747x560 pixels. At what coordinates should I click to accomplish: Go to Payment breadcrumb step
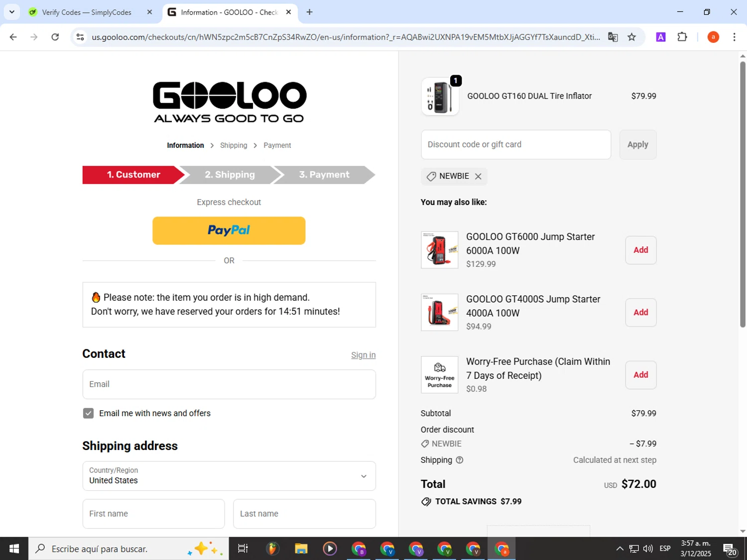277,145
